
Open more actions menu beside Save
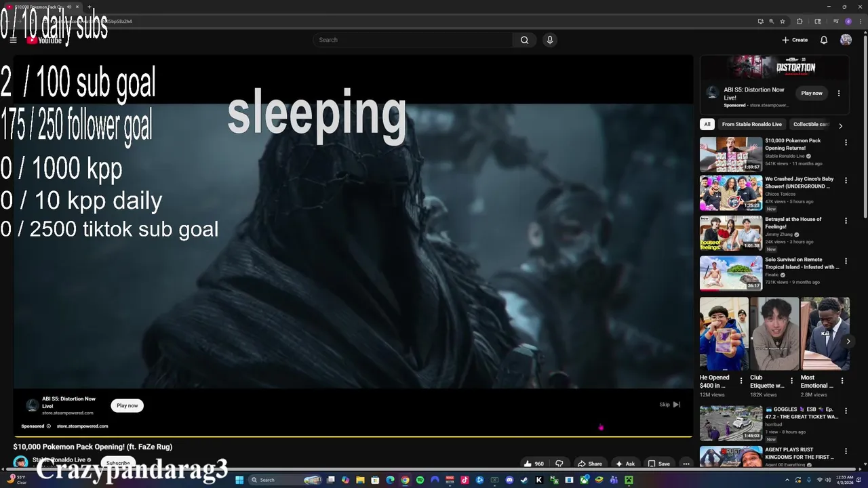click(x=686, y=464)
